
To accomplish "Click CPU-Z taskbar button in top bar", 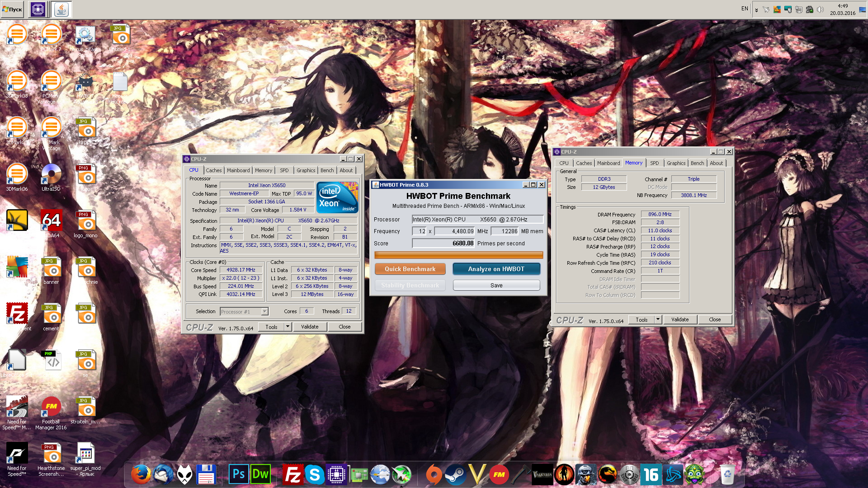I will pyautogui.click(x=38, y=9).
